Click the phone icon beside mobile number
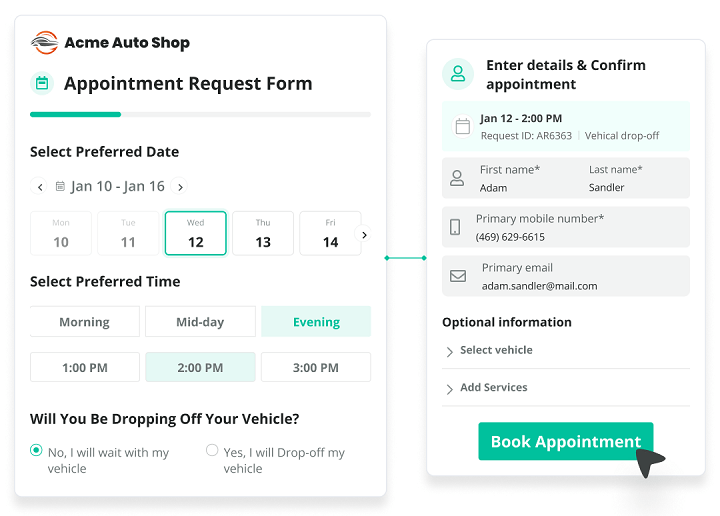 point(456,227)
